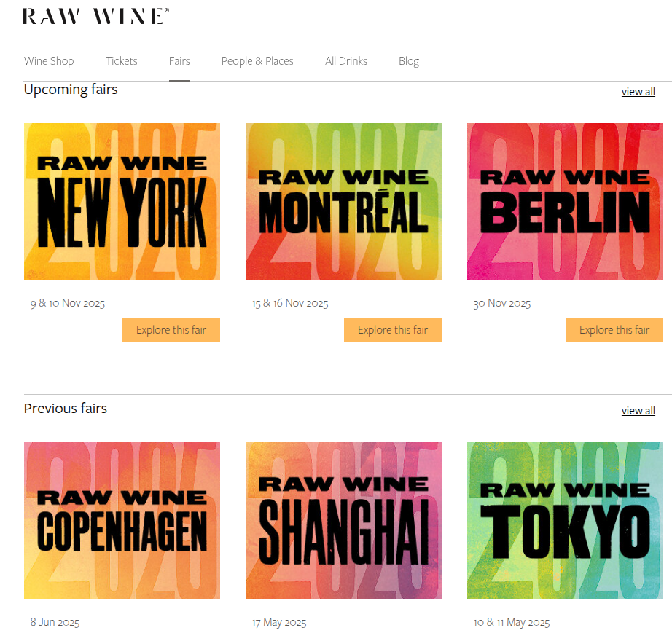Image resolution: width=672 pixels, height=633 pixels.
Task: Click the RAW WINE logo
Action: click(95, 16)
